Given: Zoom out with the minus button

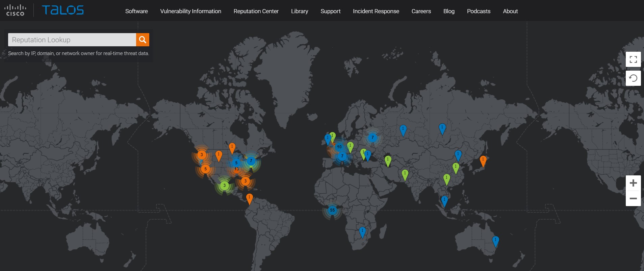Looking at the screenshot, I should coord(633,199).
